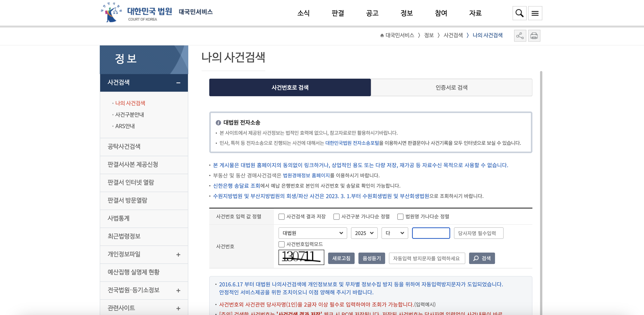Open 수원회생법원 및 부산회생법원 link

[395, 196]
